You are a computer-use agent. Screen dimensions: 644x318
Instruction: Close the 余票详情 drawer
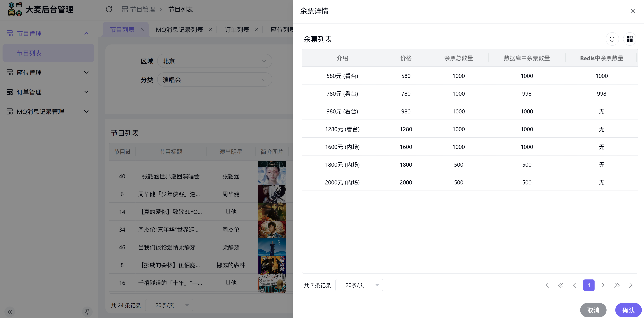point(633,11)
